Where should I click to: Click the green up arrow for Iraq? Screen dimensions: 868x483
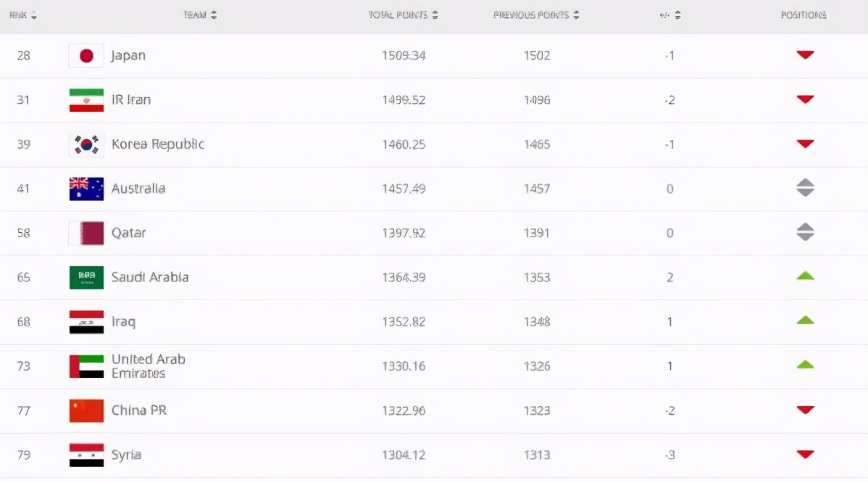pos(805,321)
